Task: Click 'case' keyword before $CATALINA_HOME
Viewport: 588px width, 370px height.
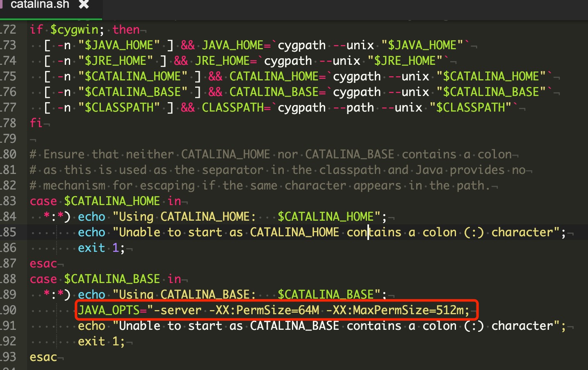Action: click(43, 201)
